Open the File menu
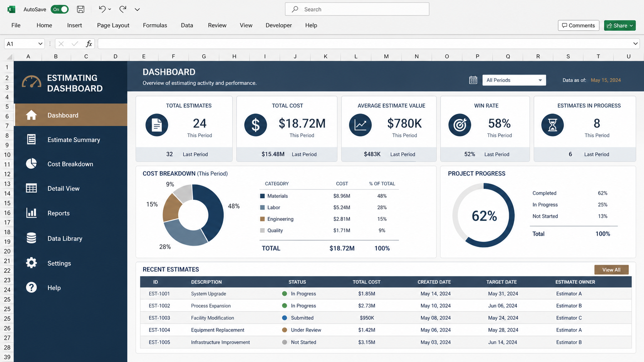Image resolution: width=644 pixels, height=362 pixels. coord(16,25)
